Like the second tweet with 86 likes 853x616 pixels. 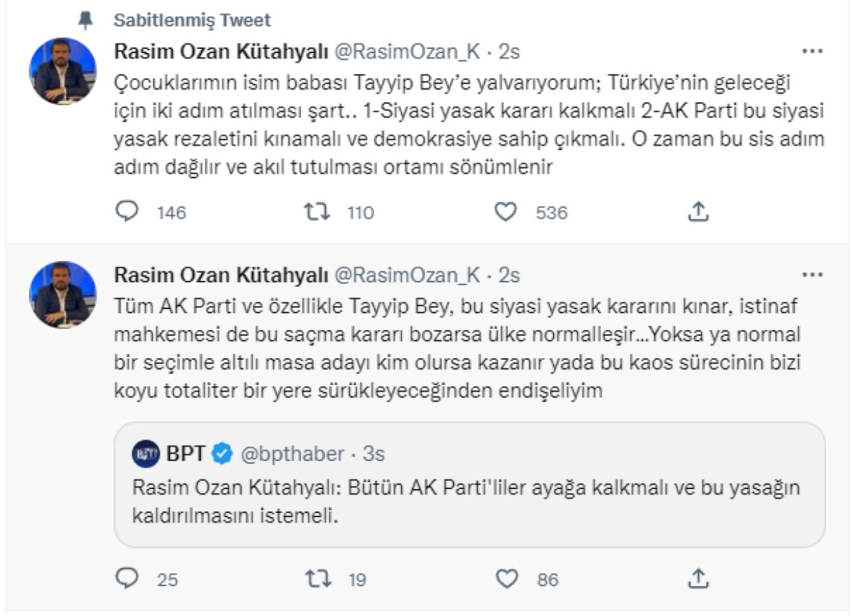pos(505,580)
